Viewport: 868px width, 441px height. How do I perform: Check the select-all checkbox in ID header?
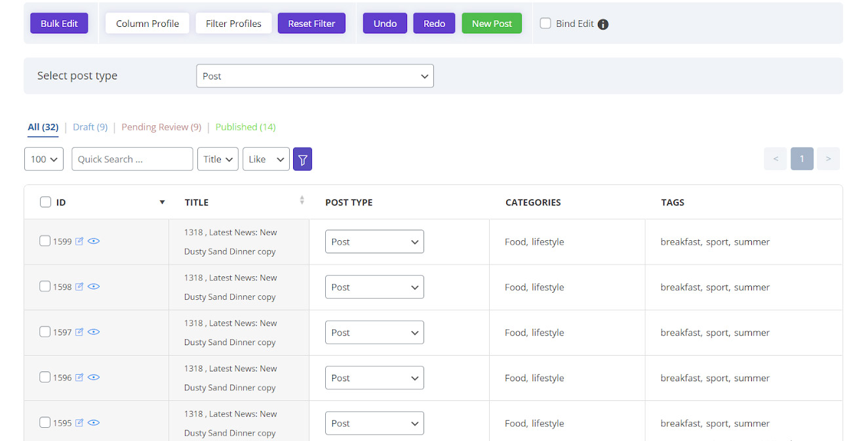(x=45, y=202)
